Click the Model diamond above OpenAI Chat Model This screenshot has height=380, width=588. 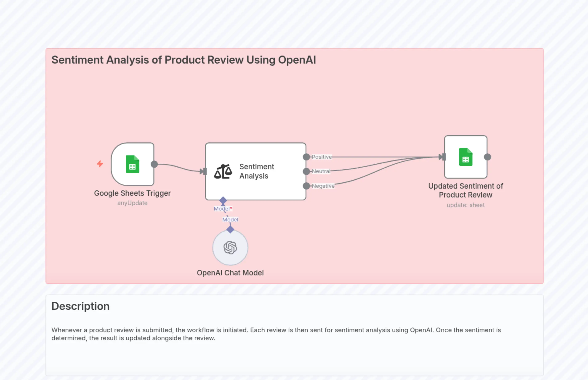point(230,230)
